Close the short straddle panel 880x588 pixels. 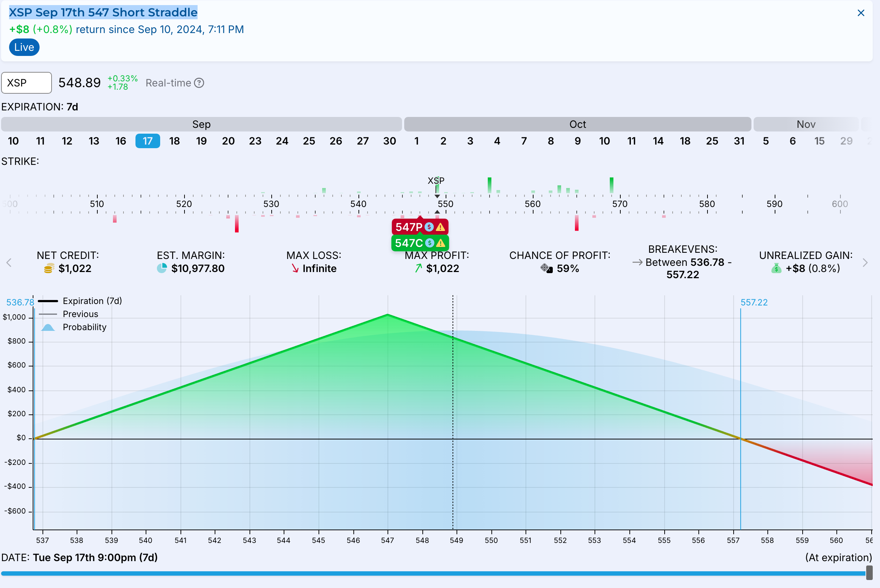[x=860, y=13]
